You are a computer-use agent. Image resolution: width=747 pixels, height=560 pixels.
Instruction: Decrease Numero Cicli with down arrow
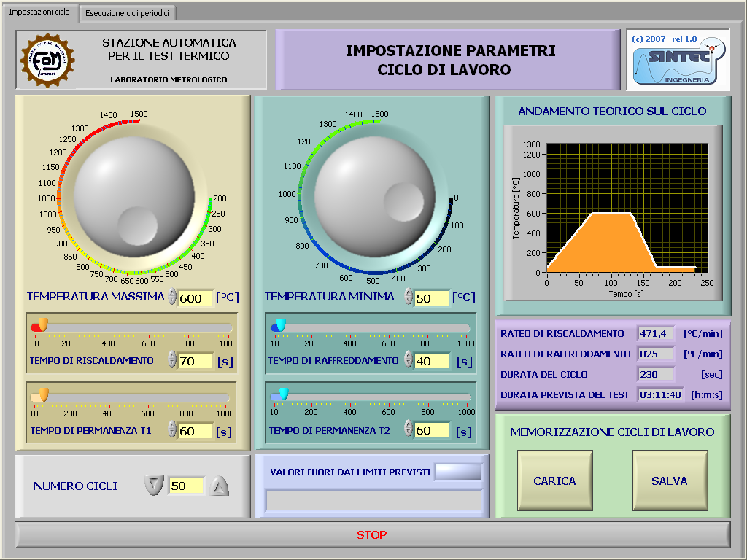[x=154, y=485]
